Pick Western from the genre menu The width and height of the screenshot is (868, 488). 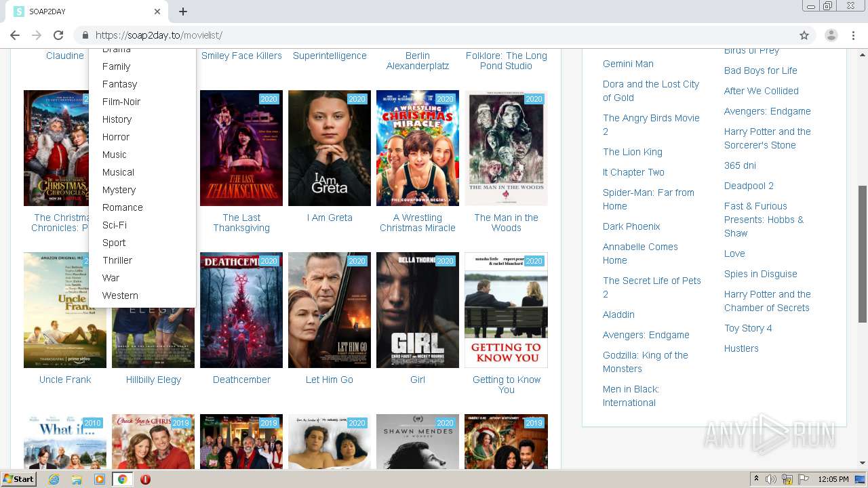click(x=120, y=296)
